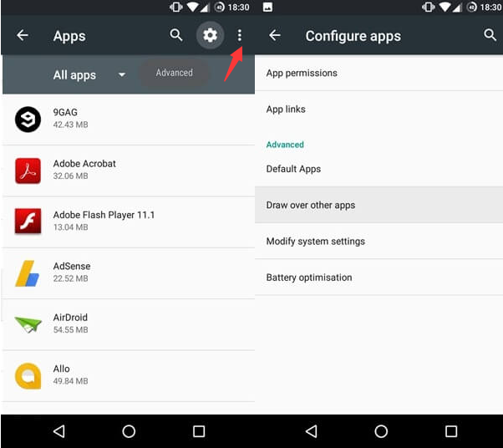
Task: Tap the Android Back button on left phone
Action: click(x=59, y=431)
